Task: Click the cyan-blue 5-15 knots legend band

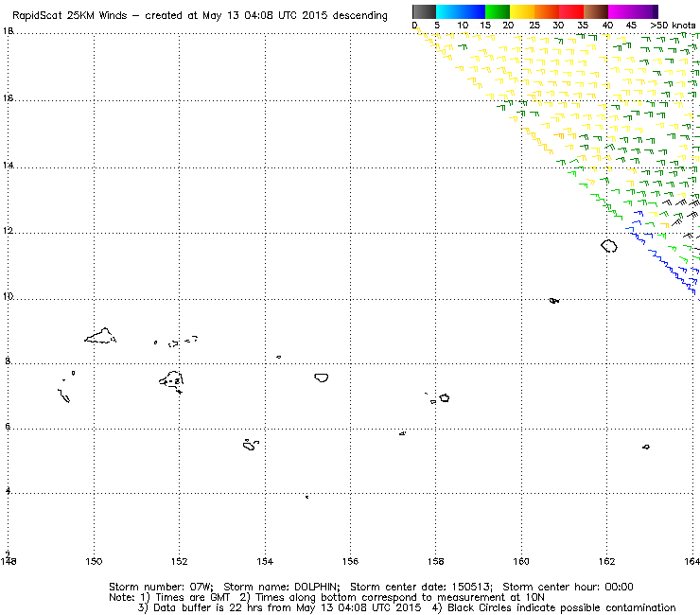Action: (461, 11)
